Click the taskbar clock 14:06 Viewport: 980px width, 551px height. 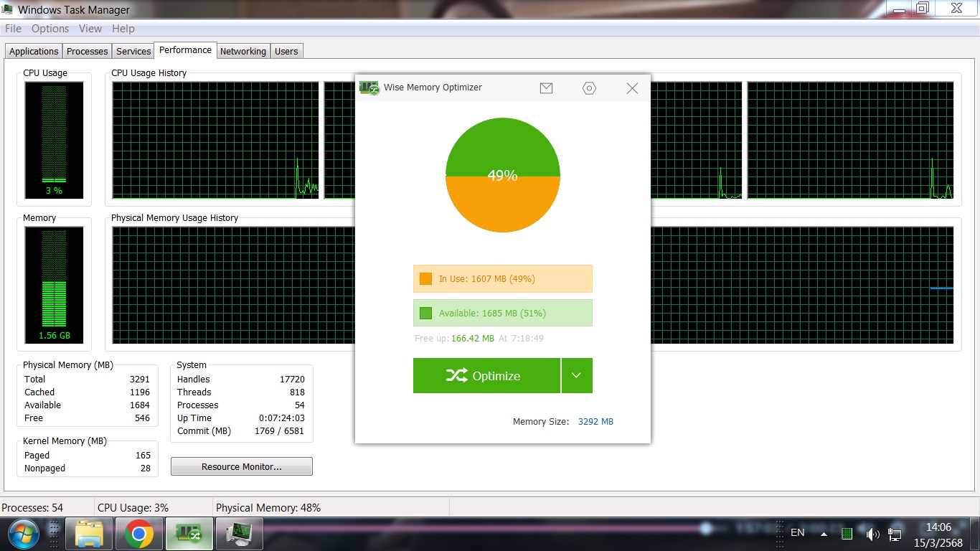click(938, 527)
